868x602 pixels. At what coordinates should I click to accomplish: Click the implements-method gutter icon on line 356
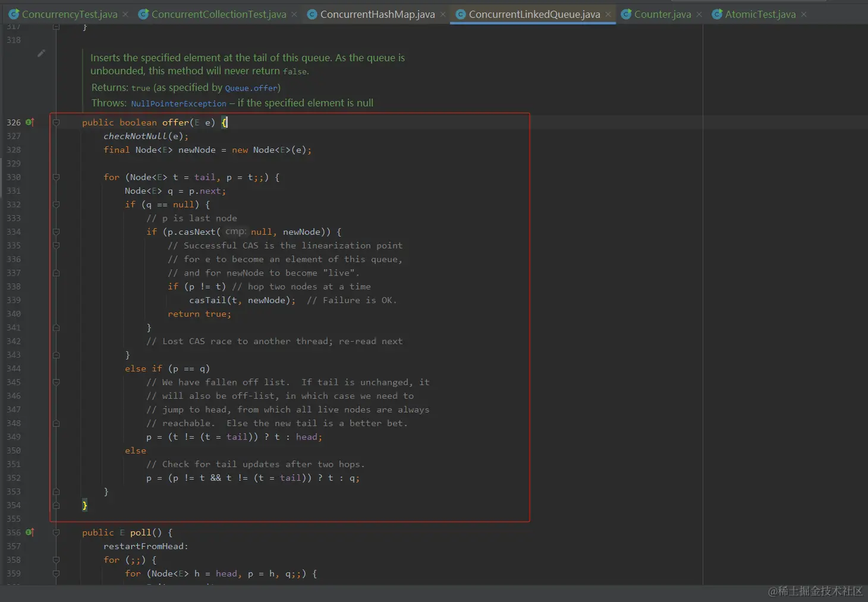(30, 532)
